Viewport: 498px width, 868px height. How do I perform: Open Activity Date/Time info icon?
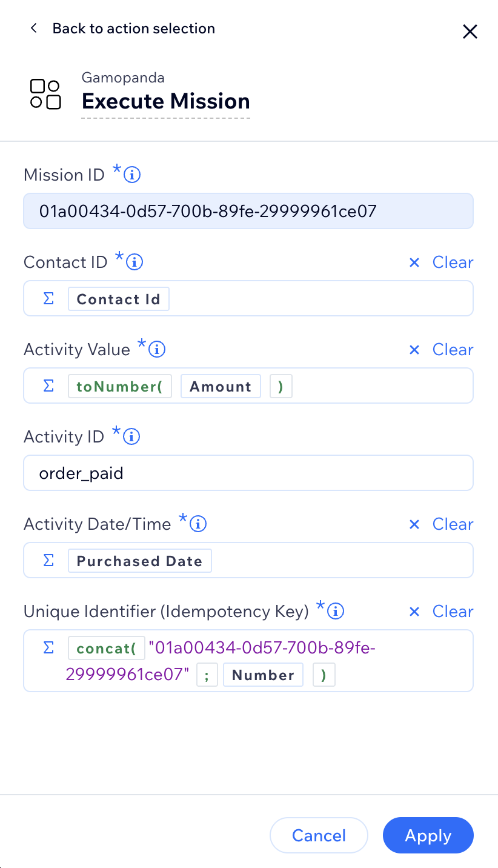pos(199,524)
